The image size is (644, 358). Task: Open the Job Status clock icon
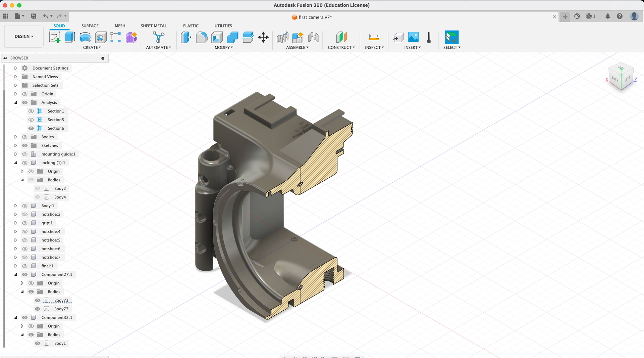tap(589, 16)
